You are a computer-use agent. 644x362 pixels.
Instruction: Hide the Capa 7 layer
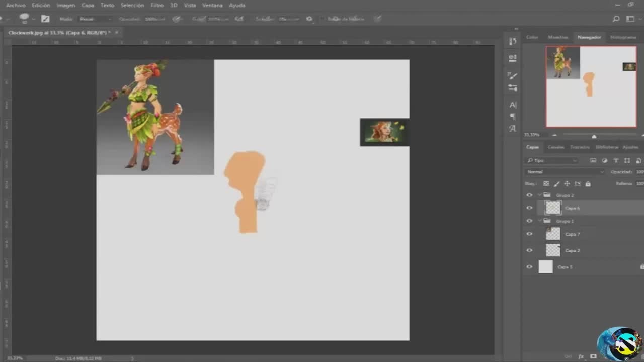tap(529, 234)
